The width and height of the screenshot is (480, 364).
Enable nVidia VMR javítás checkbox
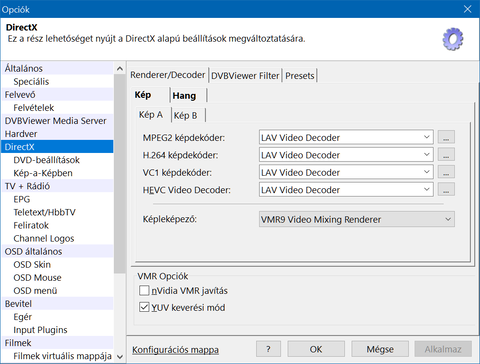click(x=144, y=290)
